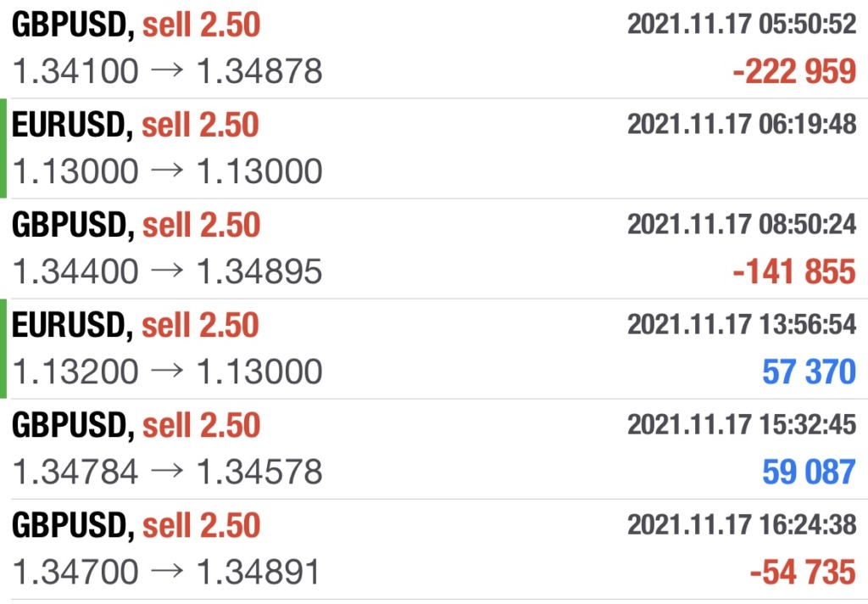
Task: Click price range 1.34784 → 1.34578
Action: pyautogui.click(x=167, y=472)
